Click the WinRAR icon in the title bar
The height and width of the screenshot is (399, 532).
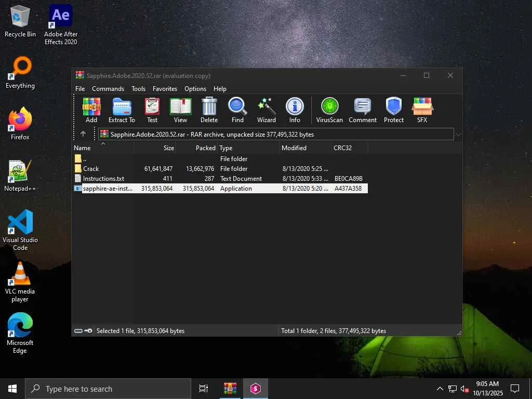point(80,75)
